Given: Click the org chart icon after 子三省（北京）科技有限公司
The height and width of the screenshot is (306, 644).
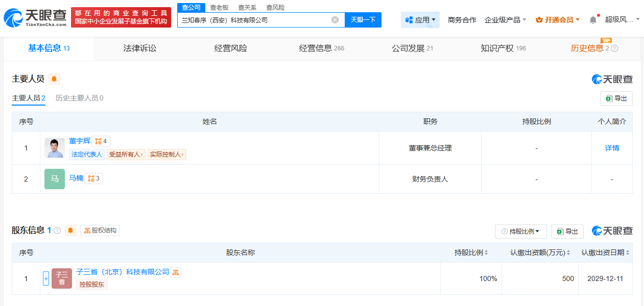Looking at the screenshot, I should 176,272.
